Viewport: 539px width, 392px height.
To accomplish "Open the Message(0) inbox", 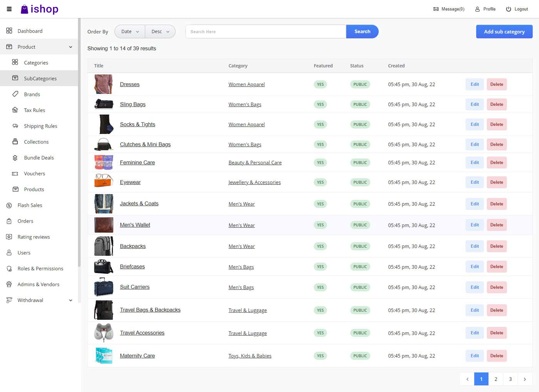I will pyautogui.click(x=449, y=9).
